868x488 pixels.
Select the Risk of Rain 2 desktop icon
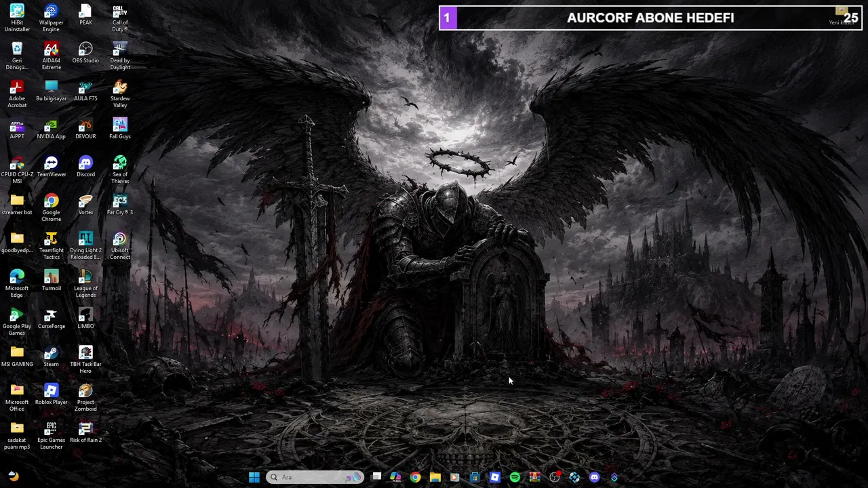click(85, 432)
